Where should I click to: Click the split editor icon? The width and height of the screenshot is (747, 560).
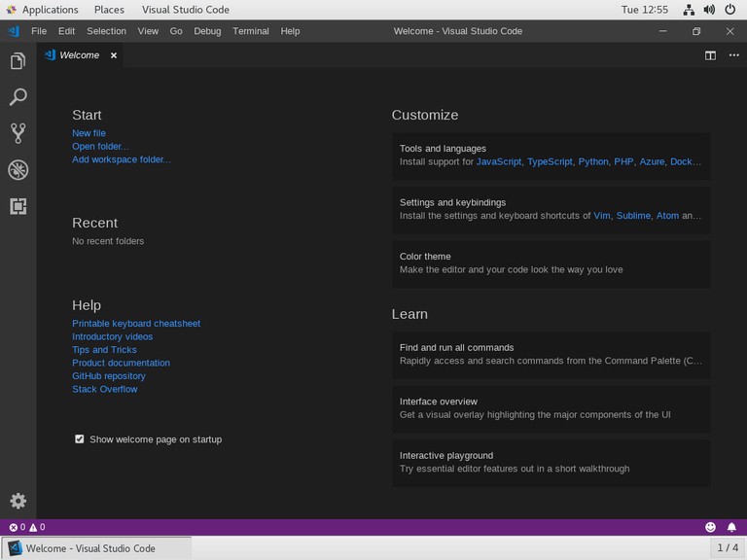click(x=711, y=55)
